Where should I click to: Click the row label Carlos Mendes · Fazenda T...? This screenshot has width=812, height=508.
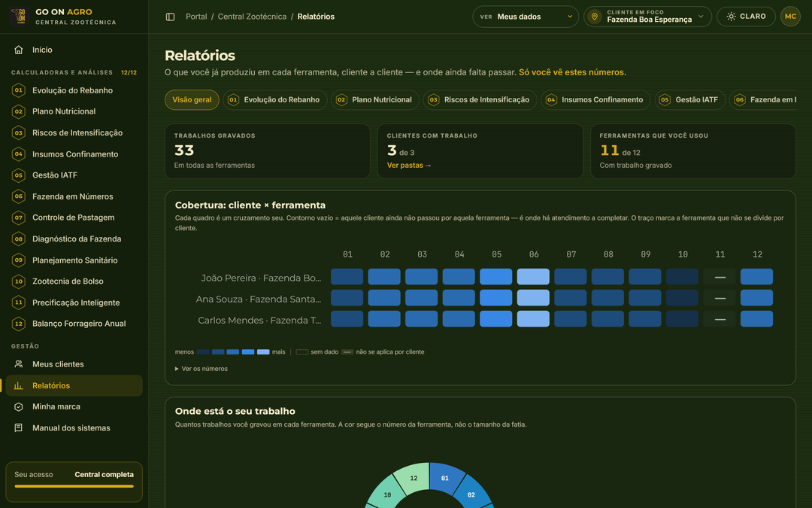(259, 321)
